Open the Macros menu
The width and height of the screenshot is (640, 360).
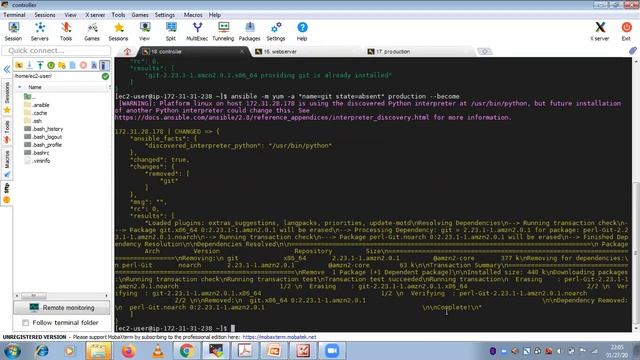point(193,15)
